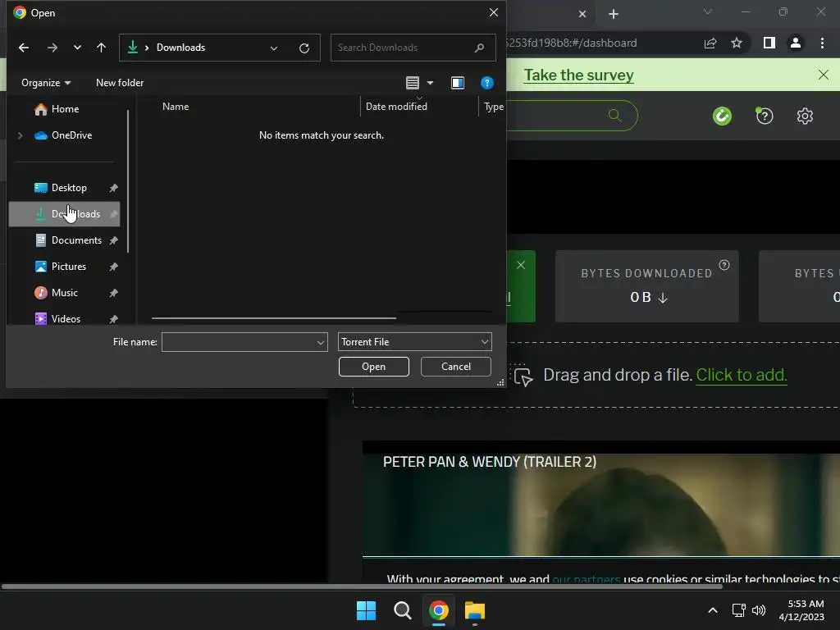
Task: Open Windows taskbar Search
Action: (x=402, y=610)
